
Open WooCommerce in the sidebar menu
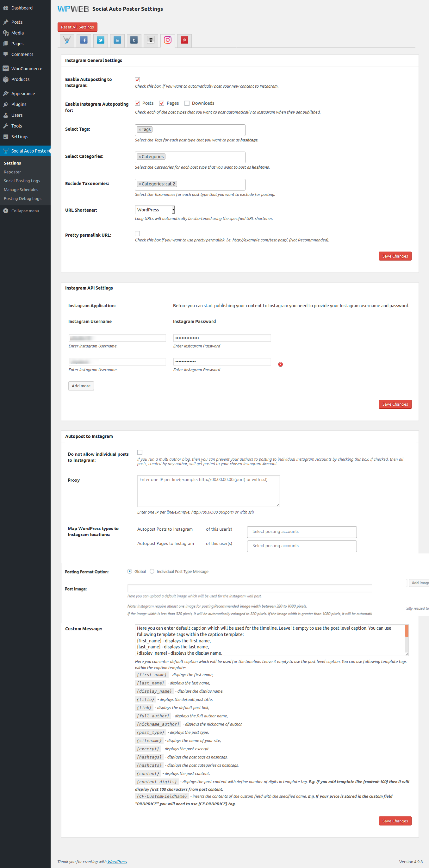[27, 69]
